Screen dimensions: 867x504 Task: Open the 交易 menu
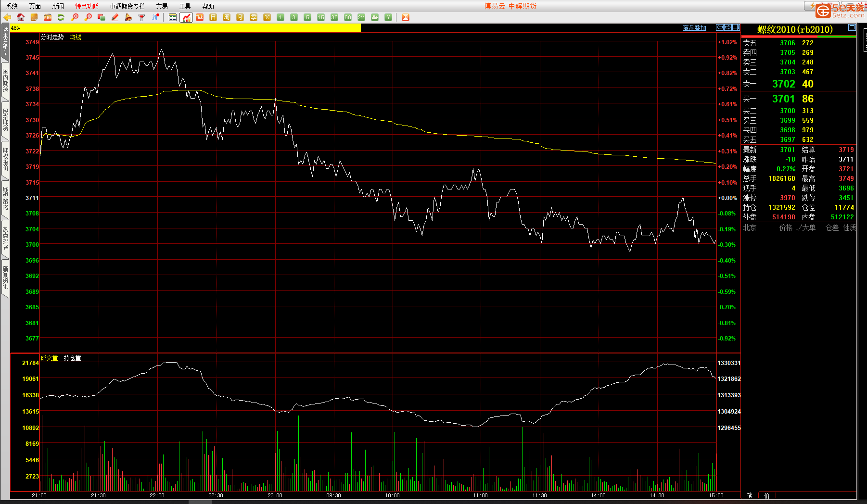[x=162, y=6]
